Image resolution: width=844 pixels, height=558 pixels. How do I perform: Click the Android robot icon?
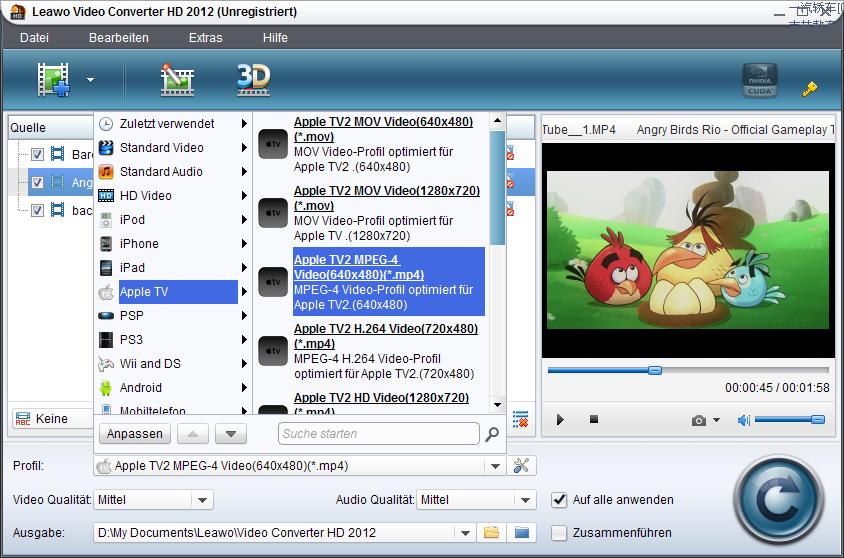point(106,387)
